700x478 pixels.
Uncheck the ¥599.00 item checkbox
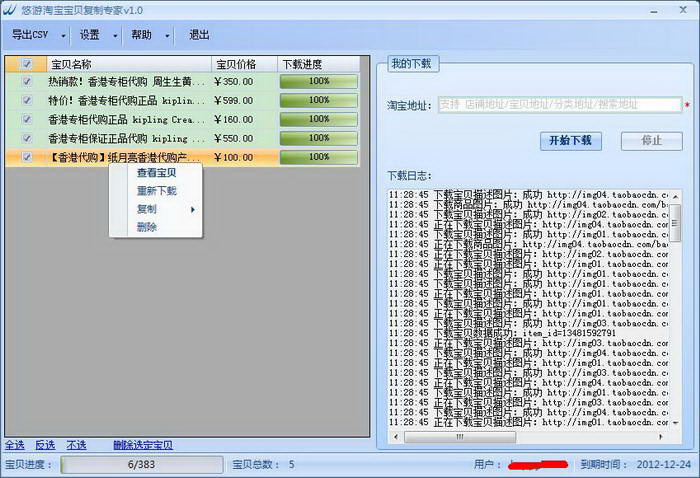[27, 100]
